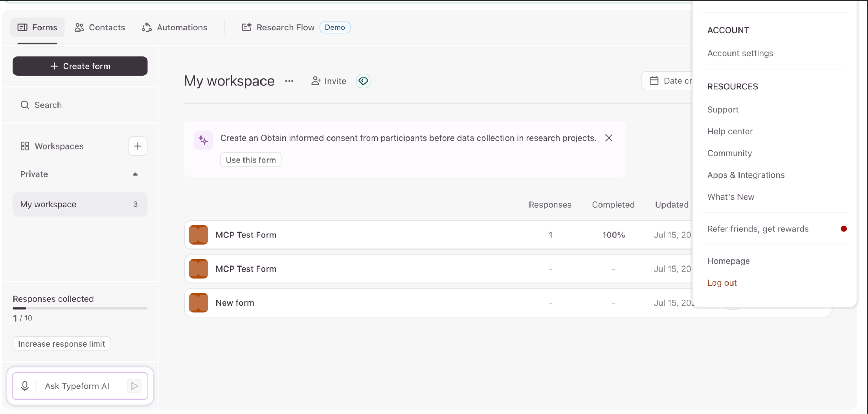Click the search magnifier icon
Image resolution: width=868 pixels, height=414 pixels.
[25, 105]
